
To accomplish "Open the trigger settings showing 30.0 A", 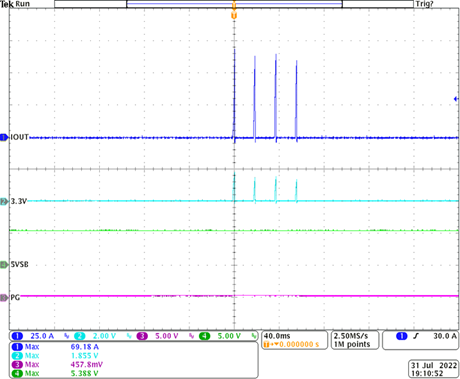I will [420, 340].
